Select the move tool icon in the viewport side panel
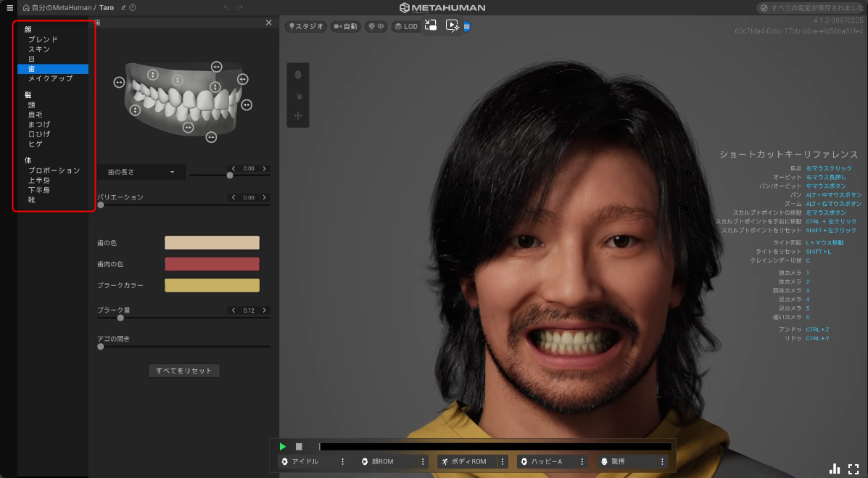This screenshot has height=478, width=868. coord(298,115)
